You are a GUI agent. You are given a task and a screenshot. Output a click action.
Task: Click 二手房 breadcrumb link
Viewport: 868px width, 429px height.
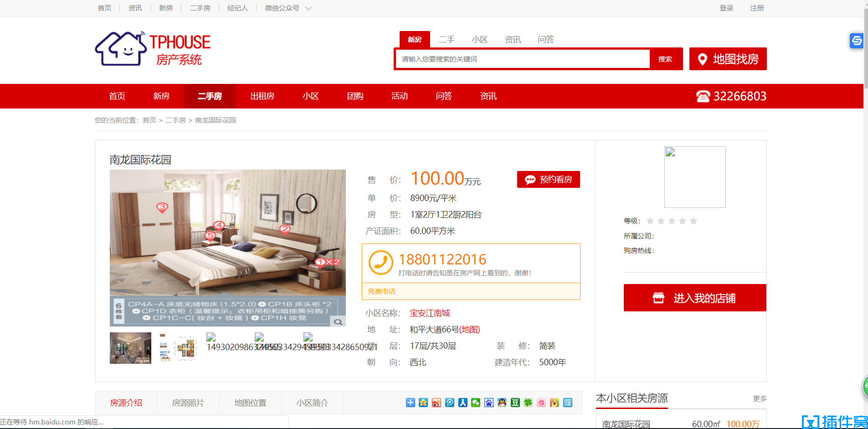[175, 120]
